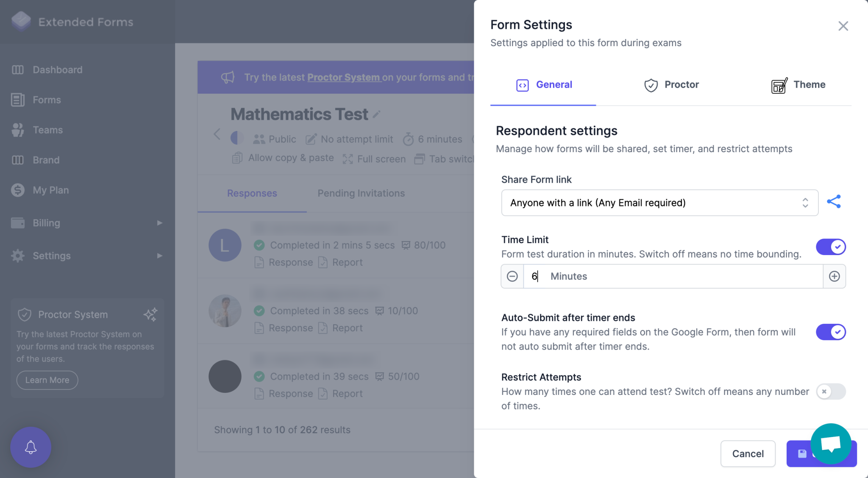This screenshot has width=868, height=478.
Task: Open the chat support bubble
Action: coord(830,444)
